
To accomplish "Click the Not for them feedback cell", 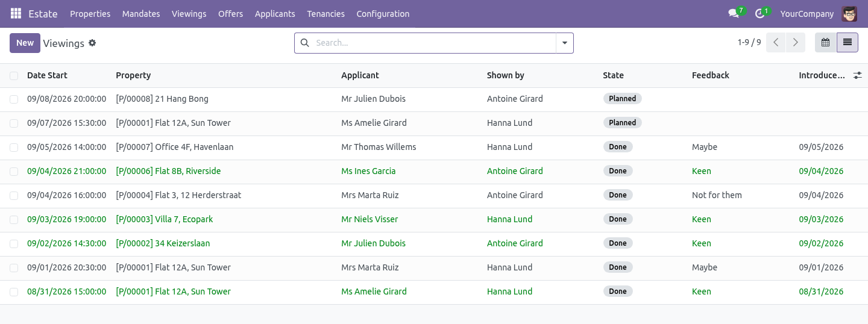I will click(717, 195).
